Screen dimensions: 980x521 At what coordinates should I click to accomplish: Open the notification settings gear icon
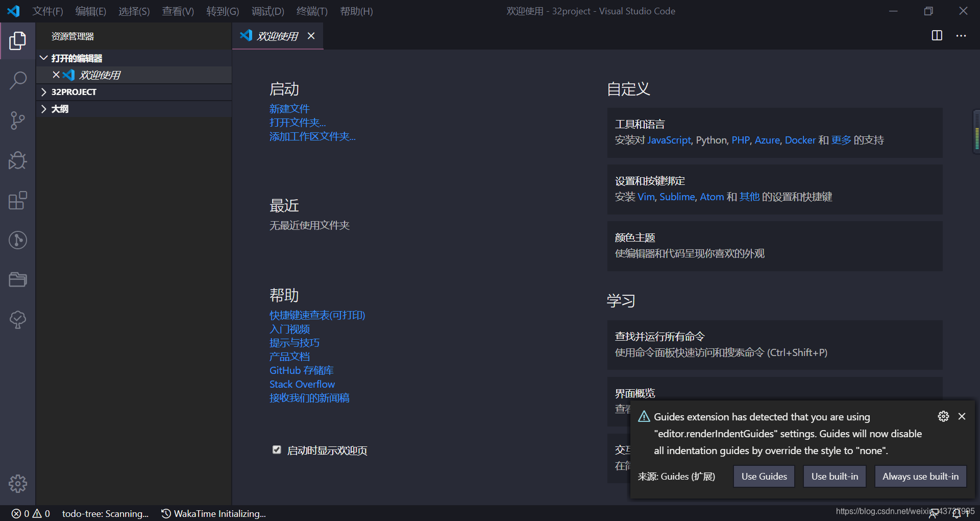click(943, 416)
